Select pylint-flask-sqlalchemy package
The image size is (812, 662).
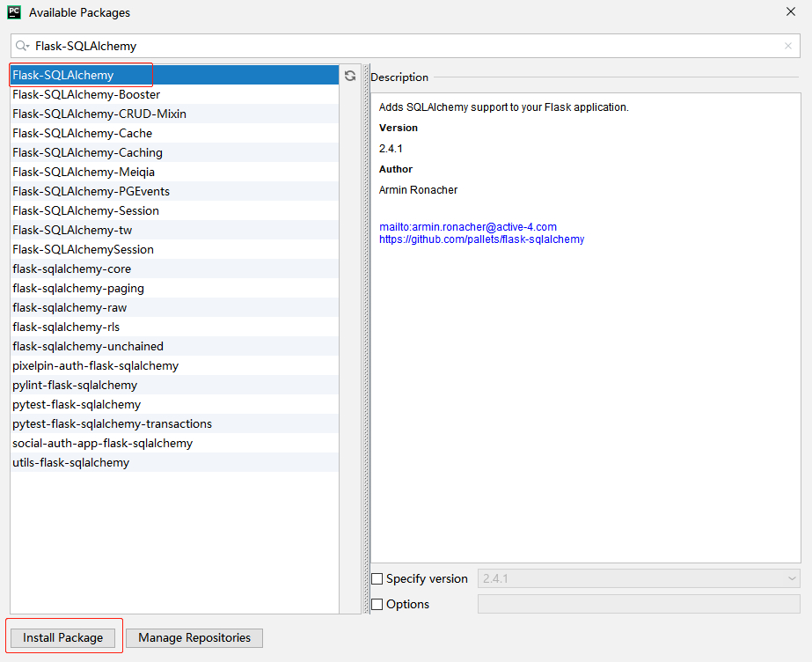tap(174, 385)
